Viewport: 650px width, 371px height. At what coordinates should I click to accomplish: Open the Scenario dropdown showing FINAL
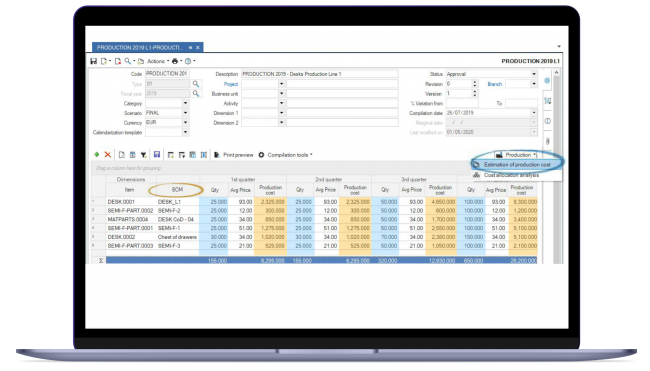point(185,113)
